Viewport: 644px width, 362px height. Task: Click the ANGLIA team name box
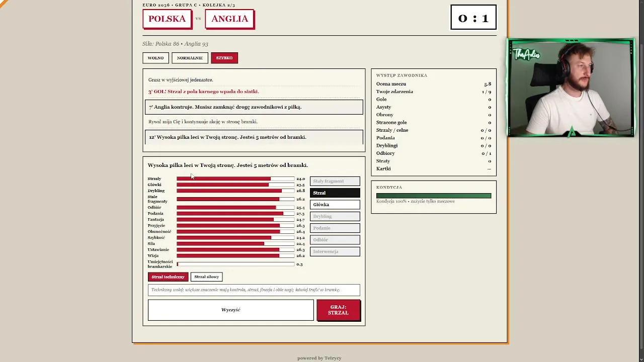tap(229, 19)
